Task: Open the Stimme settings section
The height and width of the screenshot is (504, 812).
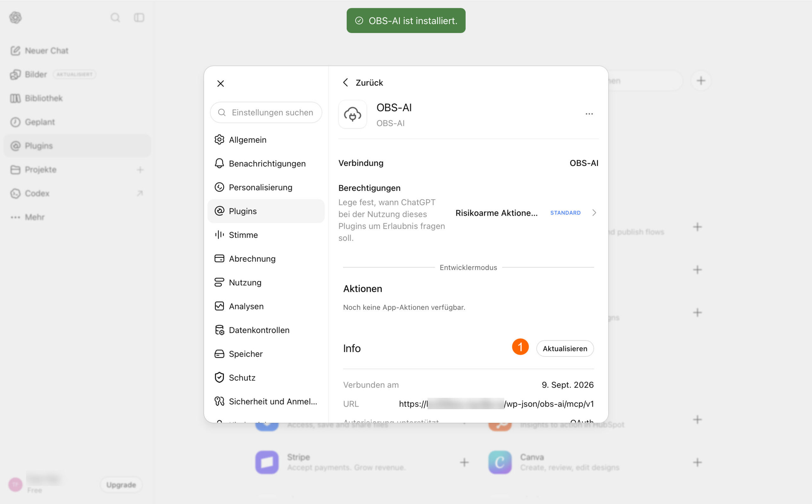Action: pos(266,235)
